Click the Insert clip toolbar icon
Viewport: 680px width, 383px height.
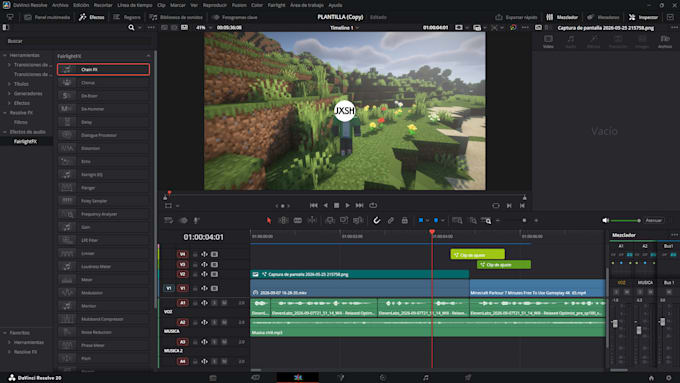330,220
